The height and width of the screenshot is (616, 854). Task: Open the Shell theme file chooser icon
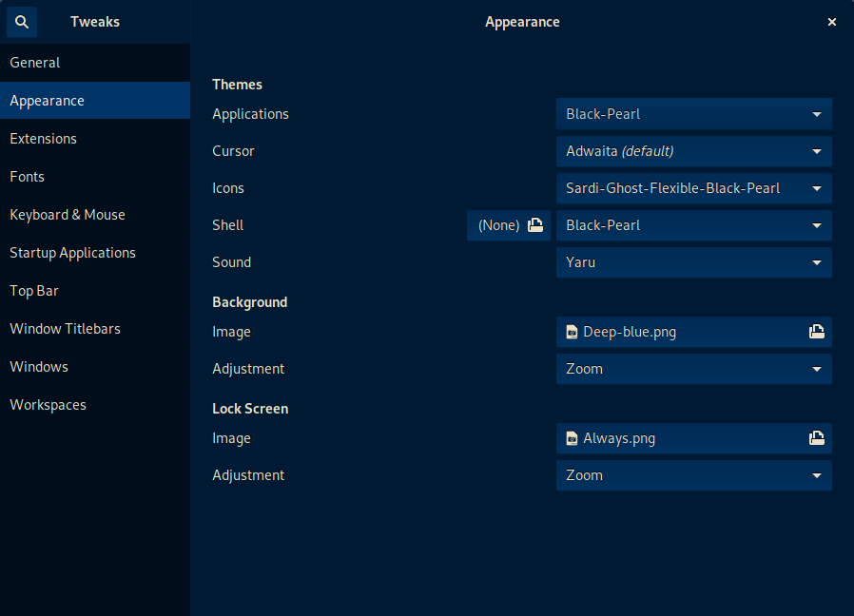coord(535,225)
